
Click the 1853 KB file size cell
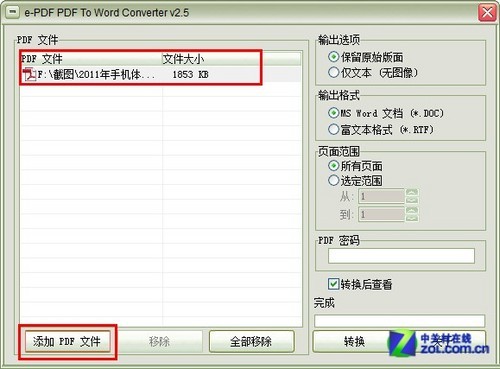(x=190, y=74)
